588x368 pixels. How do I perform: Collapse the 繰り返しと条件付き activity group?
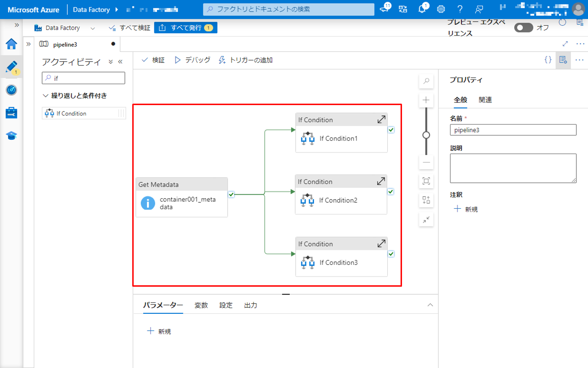pyautogui.click(x=46, y=95)
